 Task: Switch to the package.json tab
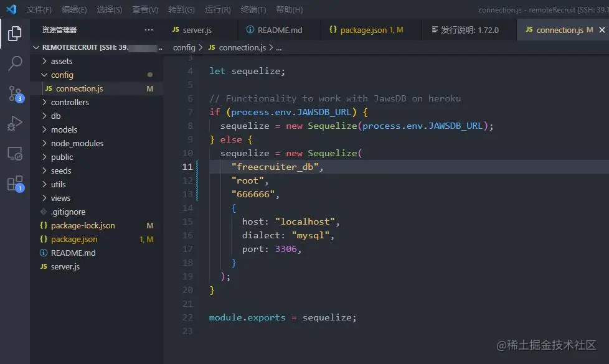(371, 30)
